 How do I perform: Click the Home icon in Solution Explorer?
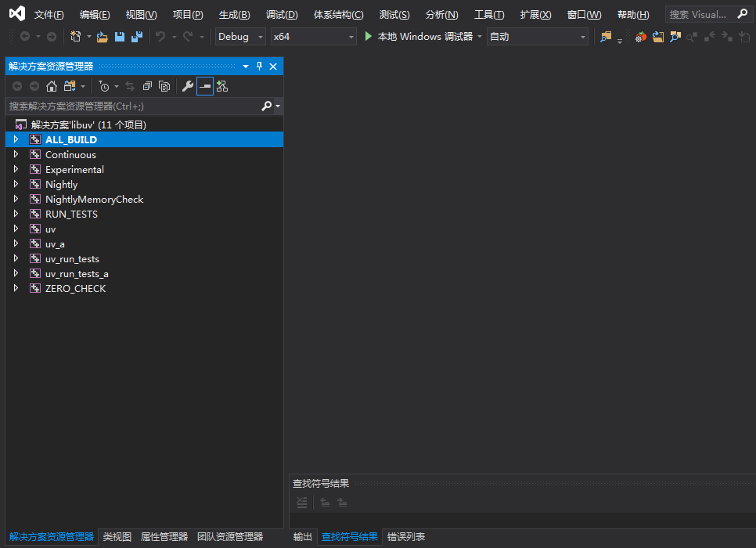coord(52,86)
